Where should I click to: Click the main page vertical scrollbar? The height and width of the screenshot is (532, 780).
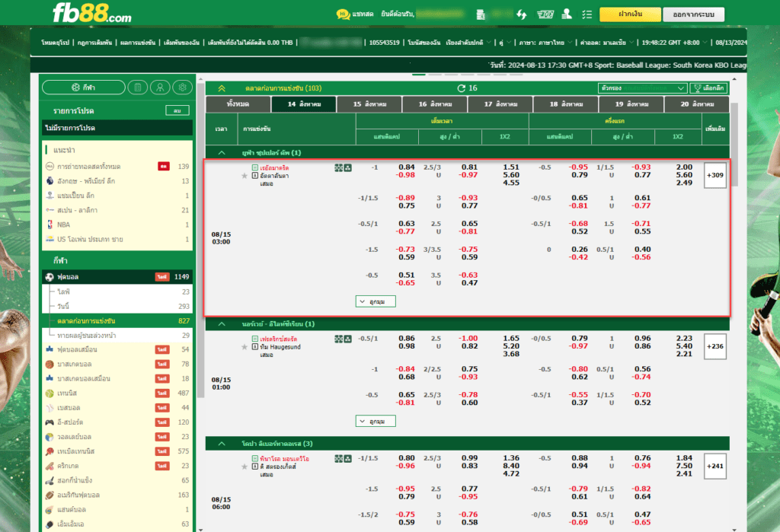[734, 144]
